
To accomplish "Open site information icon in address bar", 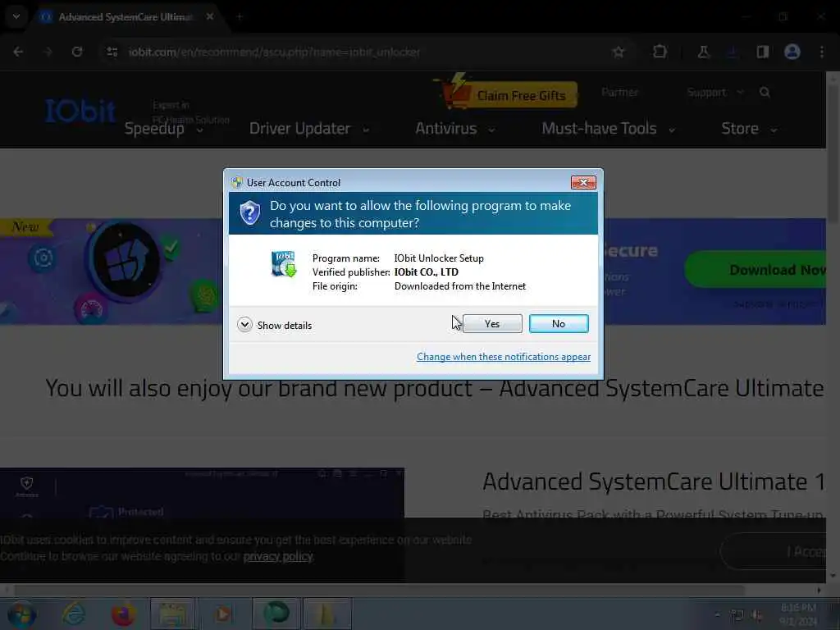I will pyautogui.click(x=112, y=52).
